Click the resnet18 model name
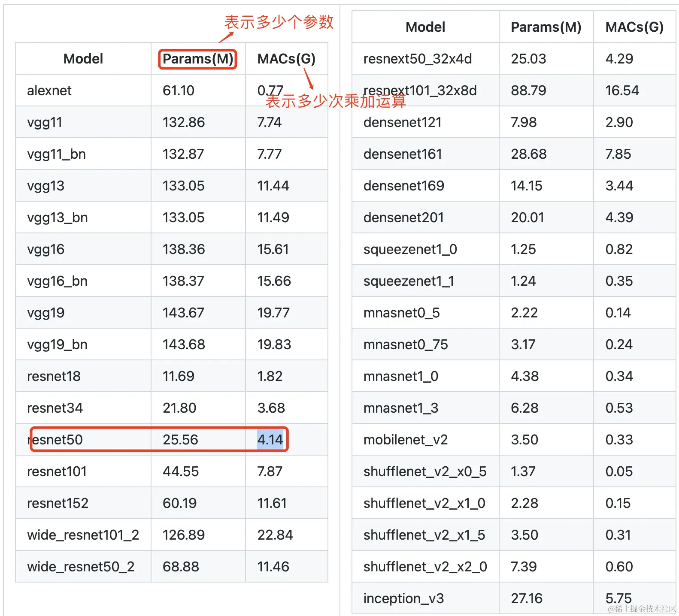Image resolution: width=679 pixels, height=616 pixels. [x=54, y=376]
